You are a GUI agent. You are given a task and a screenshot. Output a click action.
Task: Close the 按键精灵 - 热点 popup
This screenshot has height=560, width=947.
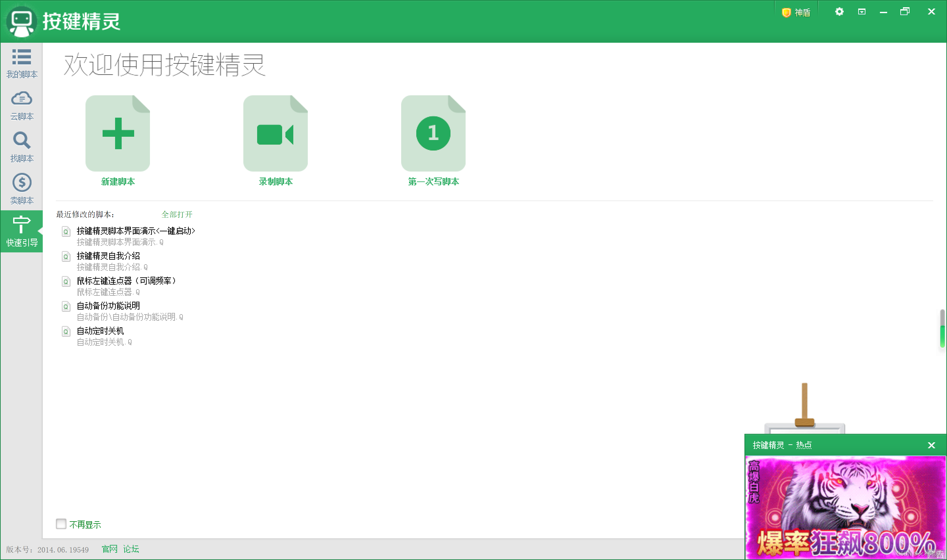click(931, 445)
